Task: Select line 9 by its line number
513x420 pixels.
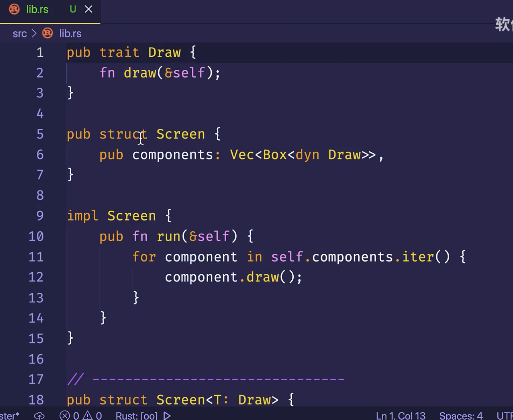Action: (40, 216)
